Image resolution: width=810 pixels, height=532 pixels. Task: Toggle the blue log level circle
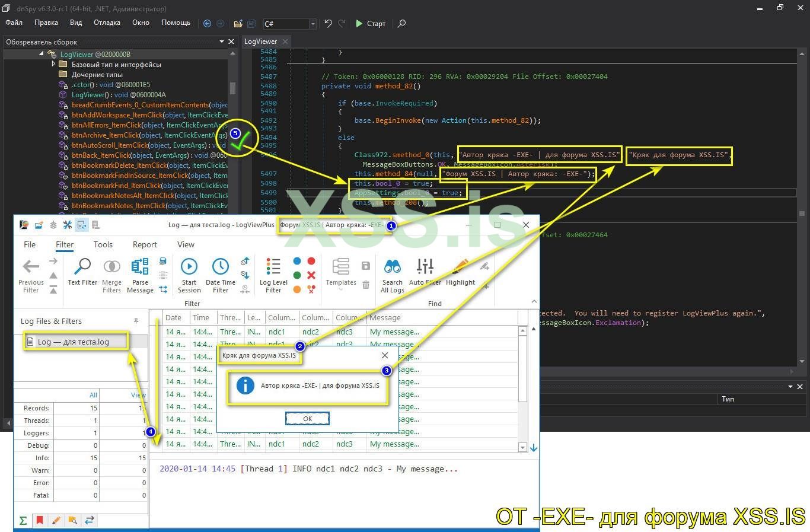[x=297, y=262]
